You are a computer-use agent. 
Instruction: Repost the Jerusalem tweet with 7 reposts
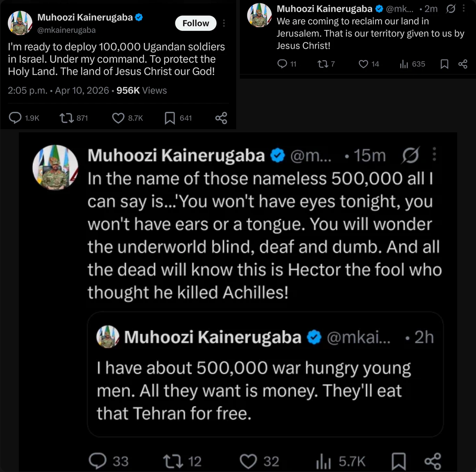coord(322,64)
